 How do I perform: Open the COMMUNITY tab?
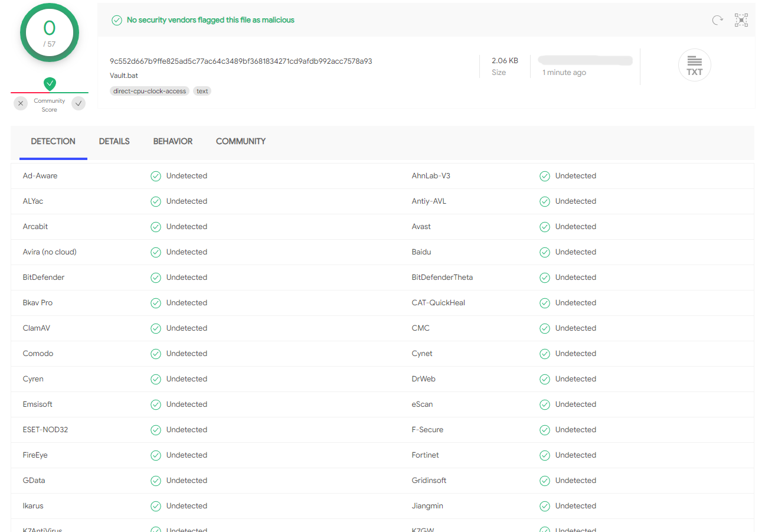click(241, 142)
